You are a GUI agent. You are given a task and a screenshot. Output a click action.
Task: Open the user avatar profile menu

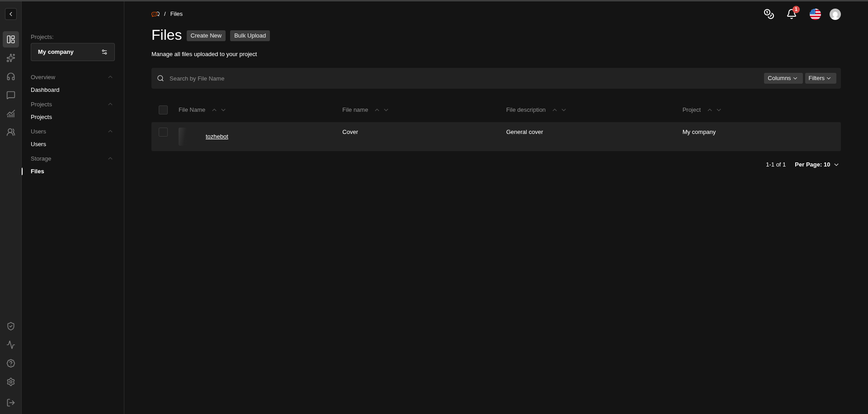pyautogui.click(x=835, y=14)
